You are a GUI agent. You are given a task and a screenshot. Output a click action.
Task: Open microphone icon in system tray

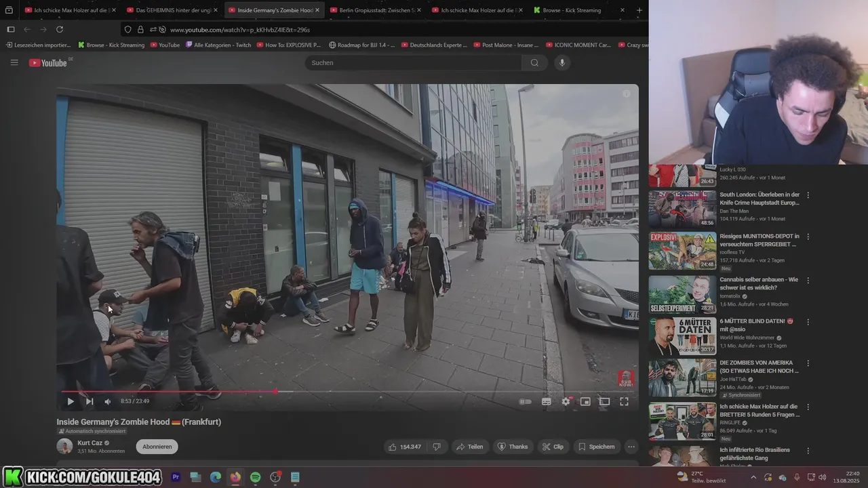point(797,477)
